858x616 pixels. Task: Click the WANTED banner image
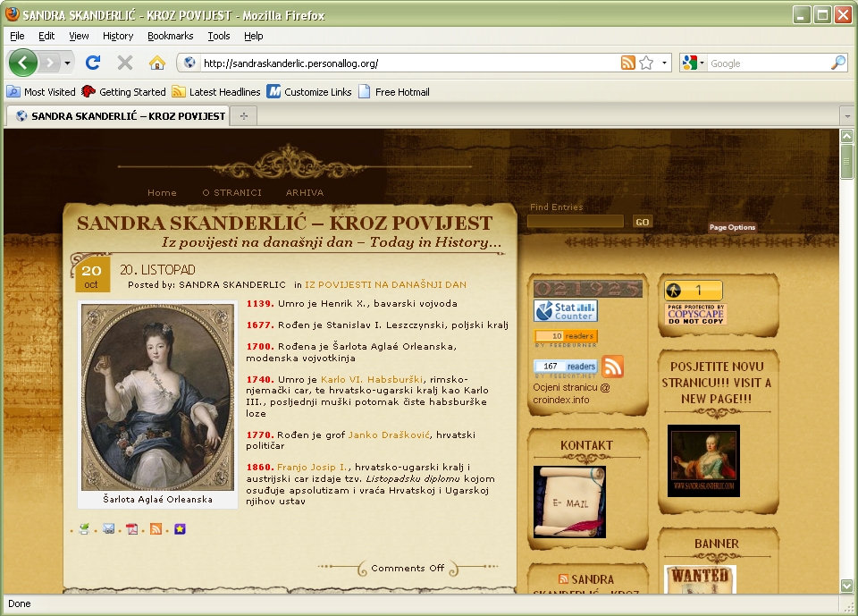tap(701, 579)
